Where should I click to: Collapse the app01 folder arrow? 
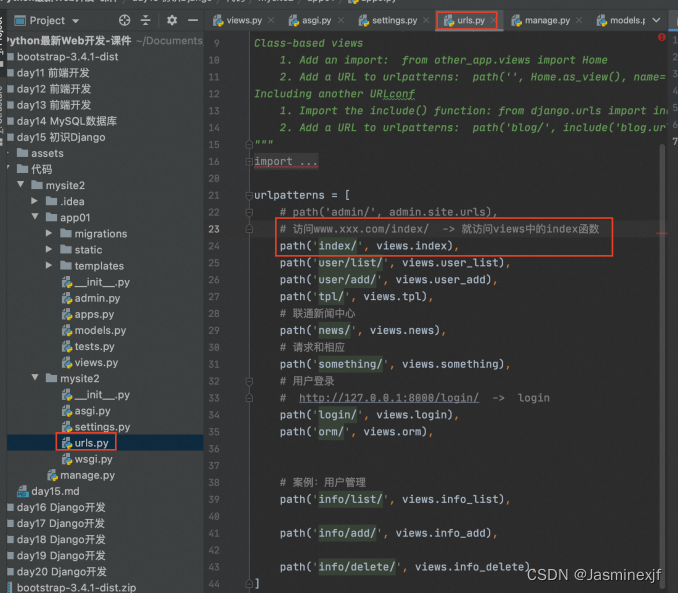(35, 216)
